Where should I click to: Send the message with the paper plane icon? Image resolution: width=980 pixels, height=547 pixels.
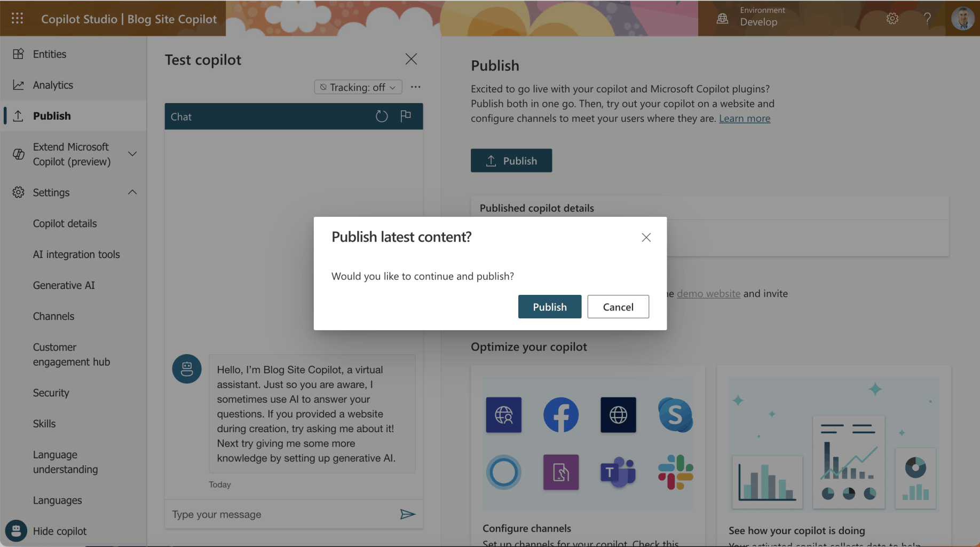pyautogui.click(x=407, y=514)
